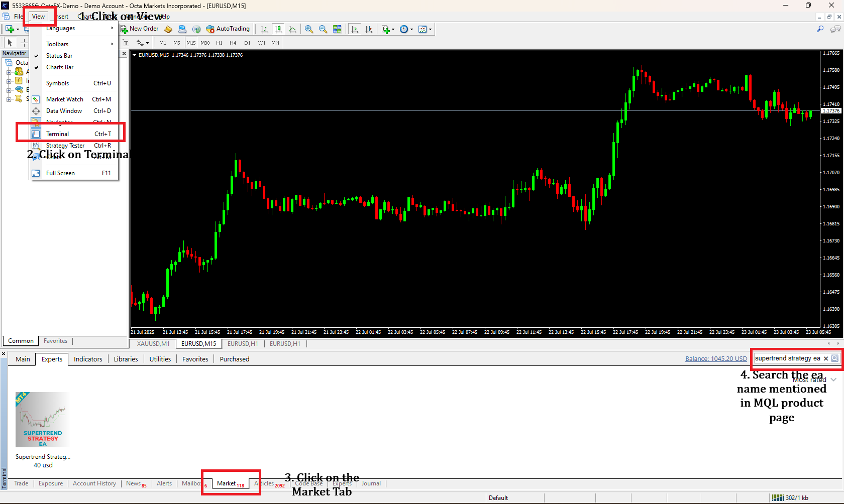
Task: Open Indicators tab in Market
Action: coord(88,359)
